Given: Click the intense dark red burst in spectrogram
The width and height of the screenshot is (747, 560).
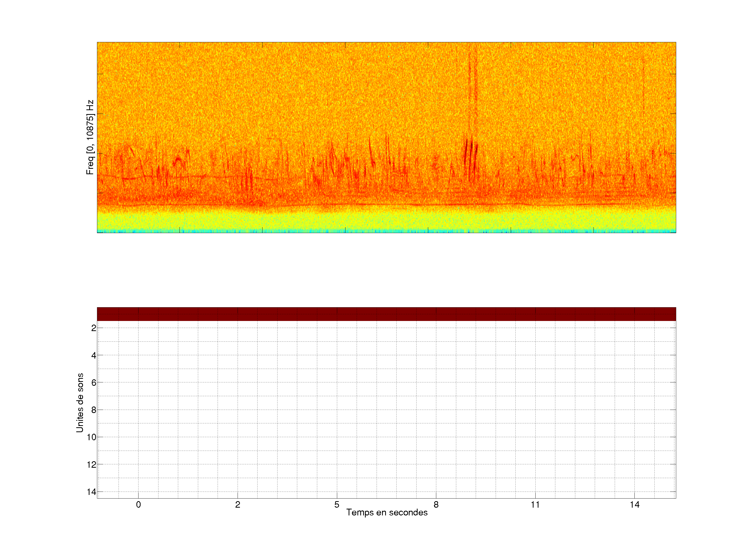Looking at the screenshot, I should [x=471, y=152].
